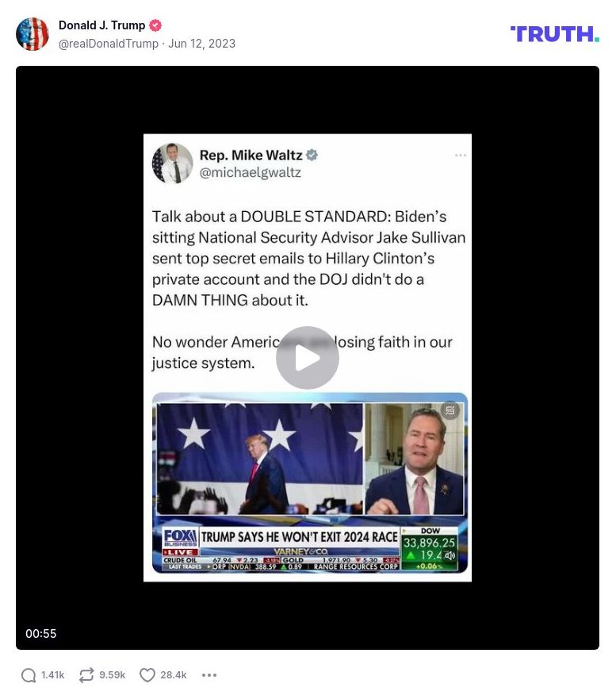Click the blue verified check by Waltz
Image resolution: width=616 pixels, height=699 pixels.
tap(312, 156)
